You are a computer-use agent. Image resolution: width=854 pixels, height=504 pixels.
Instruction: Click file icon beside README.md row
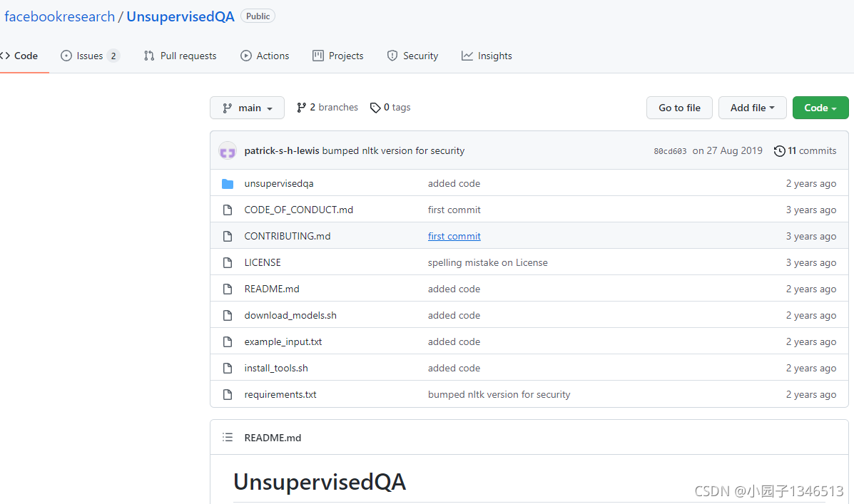[x=228, y=289]
